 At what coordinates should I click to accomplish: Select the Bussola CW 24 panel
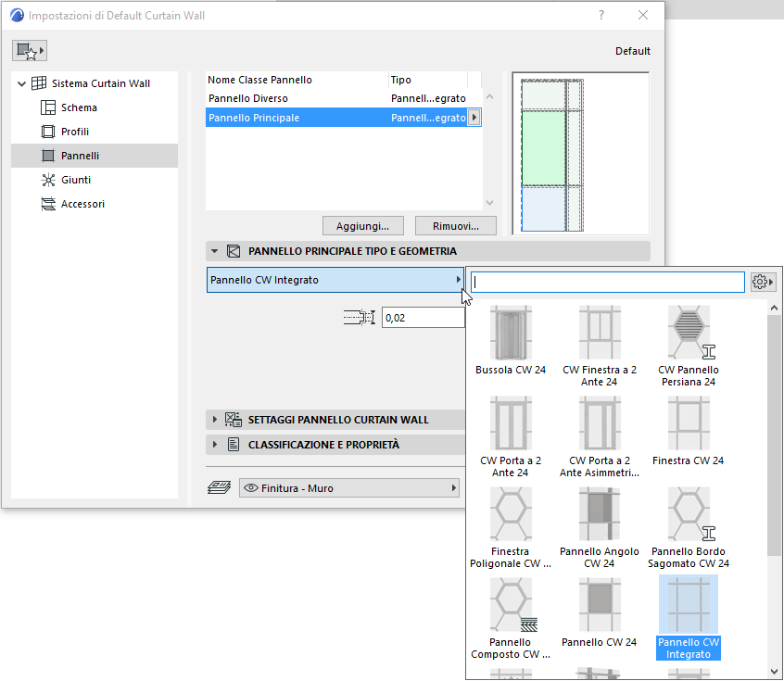(x=511, y=341)
